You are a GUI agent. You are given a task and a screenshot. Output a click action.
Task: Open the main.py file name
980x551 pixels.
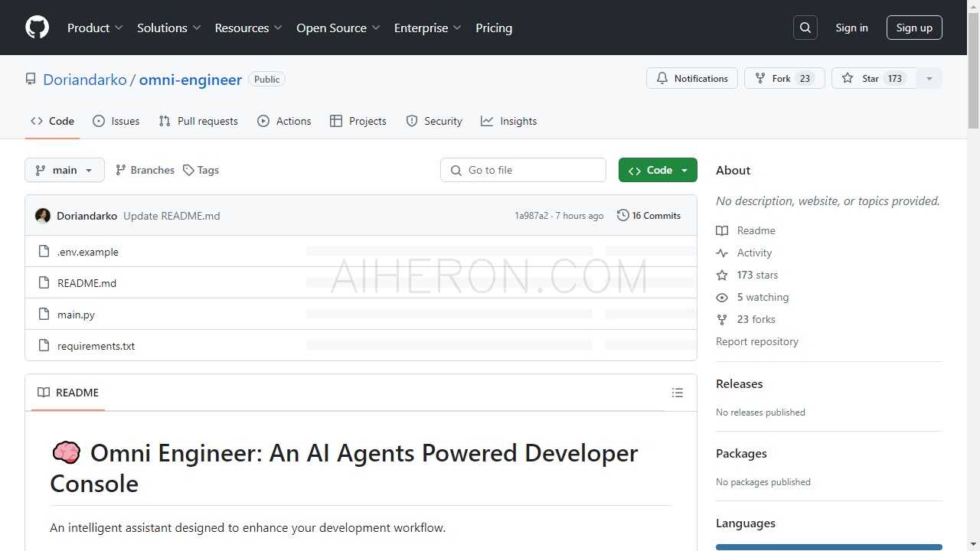click(x=76, y=315)
